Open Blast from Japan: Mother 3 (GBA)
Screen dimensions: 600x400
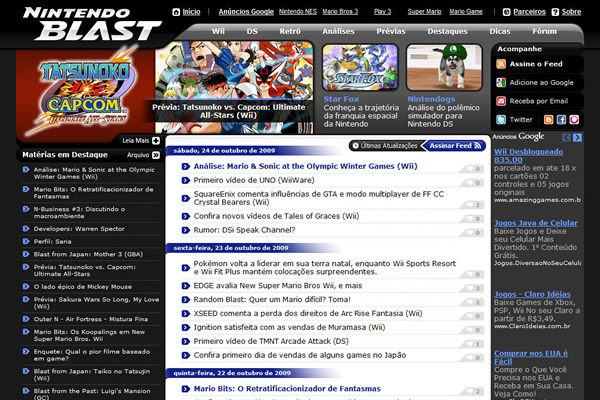(x=88, y=254)
